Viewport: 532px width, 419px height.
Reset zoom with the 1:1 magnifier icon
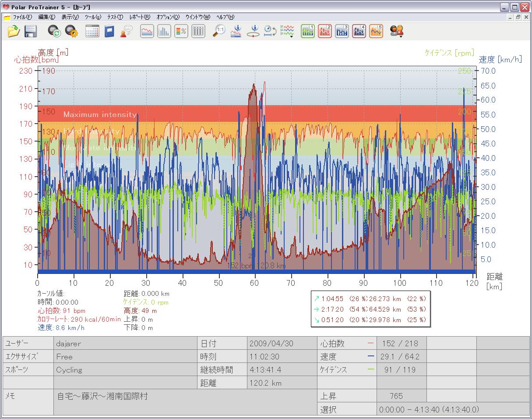pos(219,31)
